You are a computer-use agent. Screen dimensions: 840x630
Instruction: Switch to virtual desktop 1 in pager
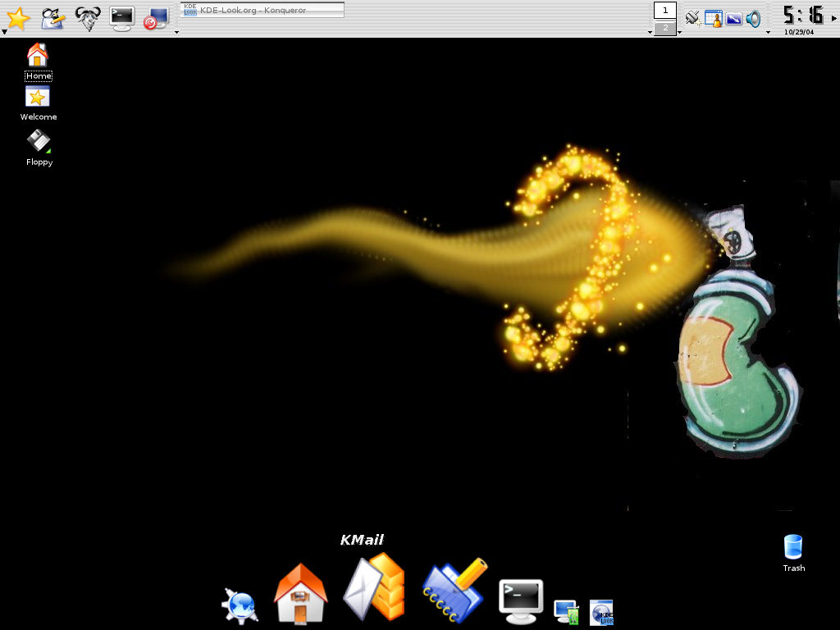pyautogui.click(x=665, y=10)
